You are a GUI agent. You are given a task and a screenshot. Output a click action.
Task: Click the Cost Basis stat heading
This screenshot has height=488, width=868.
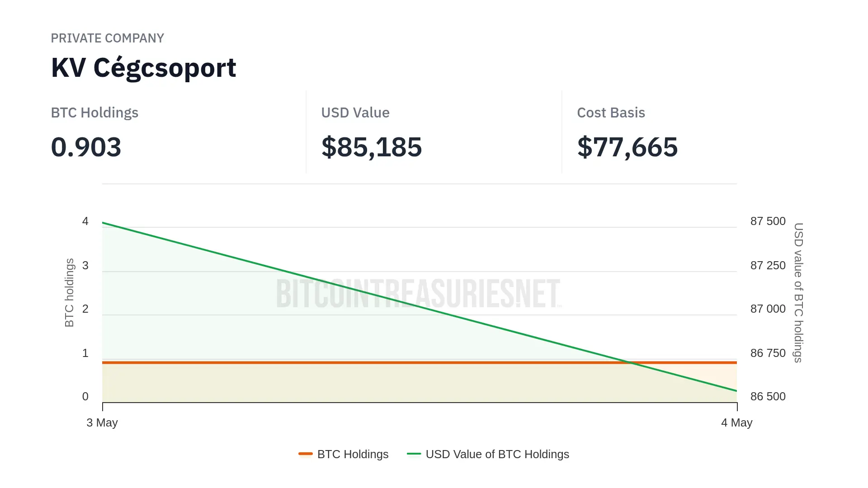pyautogui.click(x=611, y=113)
